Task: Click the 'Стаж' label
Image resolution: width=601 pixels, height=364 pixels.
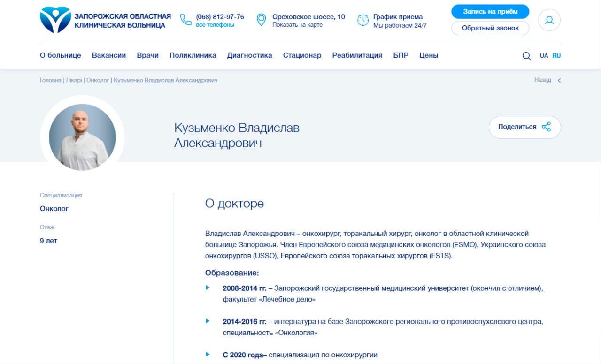Action: tap(47, 227)
